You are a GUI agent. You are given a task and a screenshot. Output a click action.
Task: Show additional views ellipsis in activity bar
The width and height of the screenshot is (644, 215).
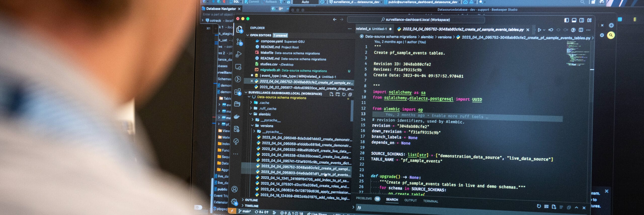(x=236, y=154)
